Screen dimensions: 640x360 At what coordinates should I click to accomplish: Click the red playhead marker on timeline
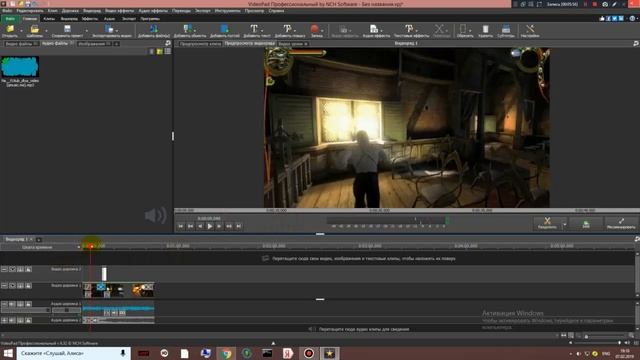tap(91, 246)
